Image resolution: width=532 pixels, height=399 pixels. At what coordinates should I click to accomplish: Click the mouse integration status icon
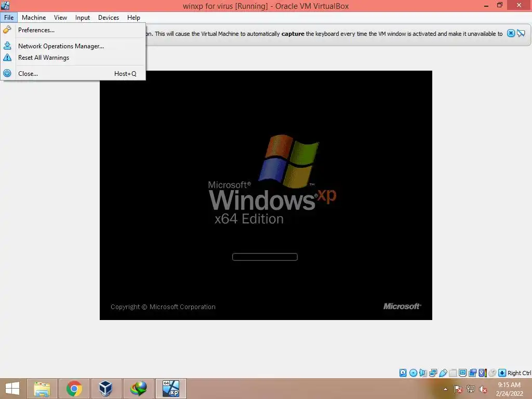(493, 373)
